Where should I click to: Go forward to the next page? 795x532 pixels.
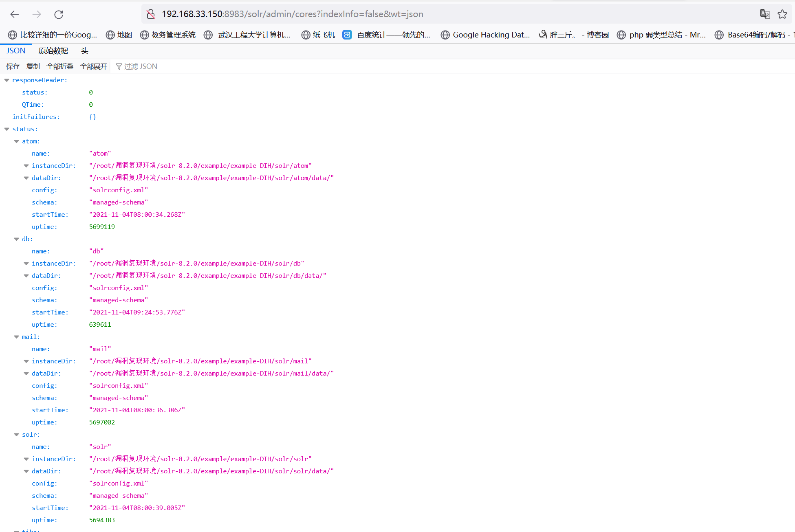[x=37, y=14]
